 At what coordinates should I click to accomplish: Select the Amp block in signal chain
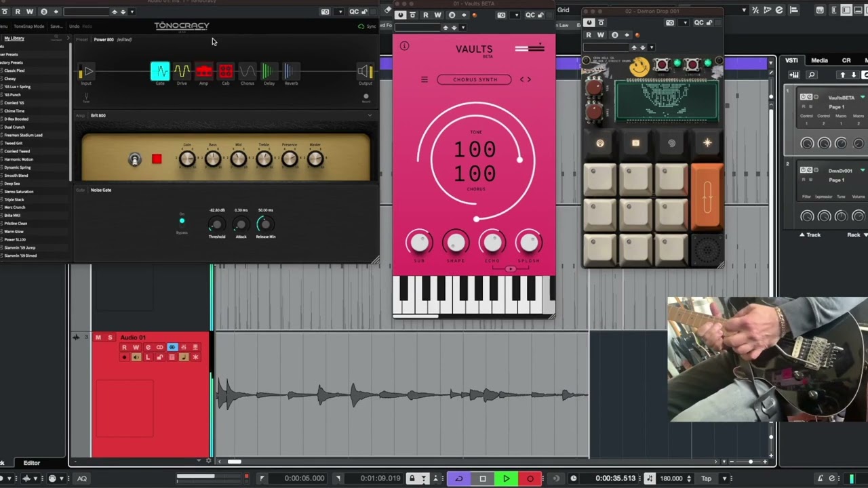coord(204,71)
